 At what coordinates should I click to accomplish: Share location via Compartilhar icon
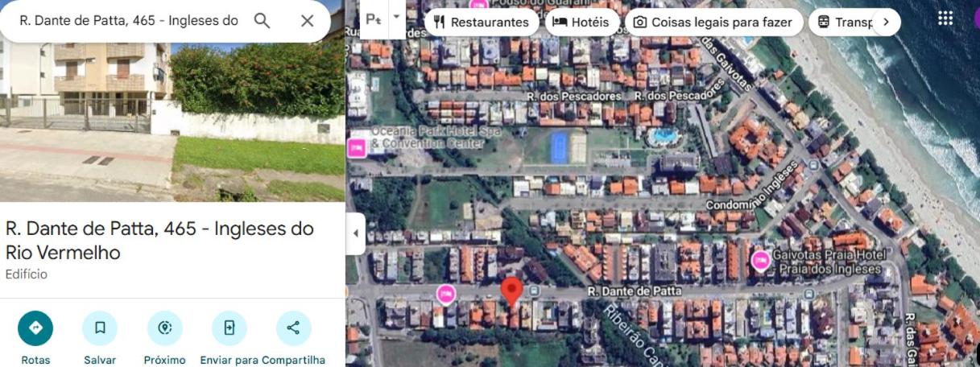[x=293, y=328]
